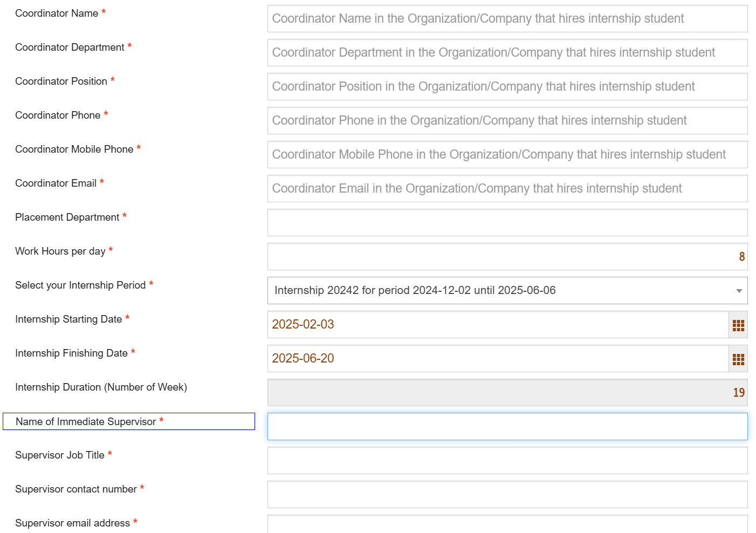756x533 pixels.
Task: Click the Coordinator Name input field
Action: pyautogui.click(x=507, y=19)
